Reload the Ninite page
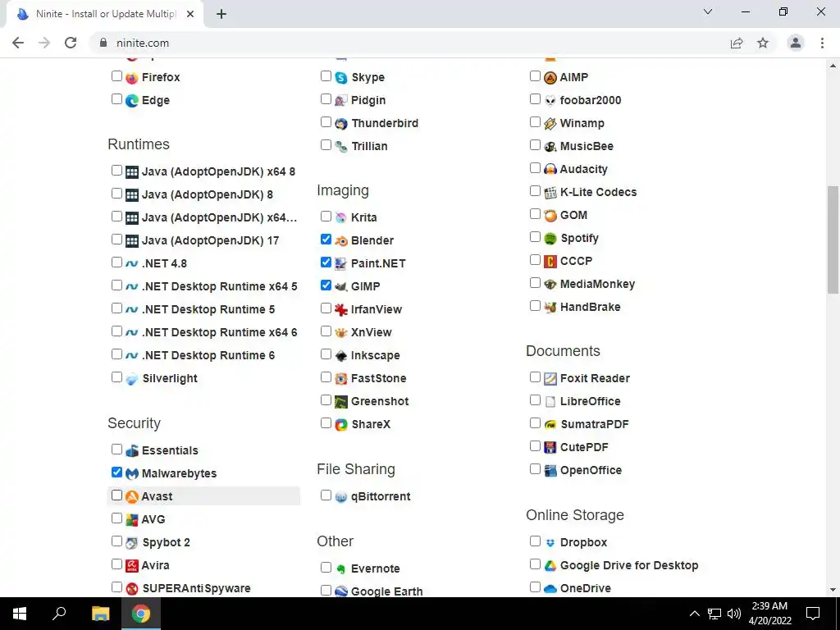 click(71, 43)
